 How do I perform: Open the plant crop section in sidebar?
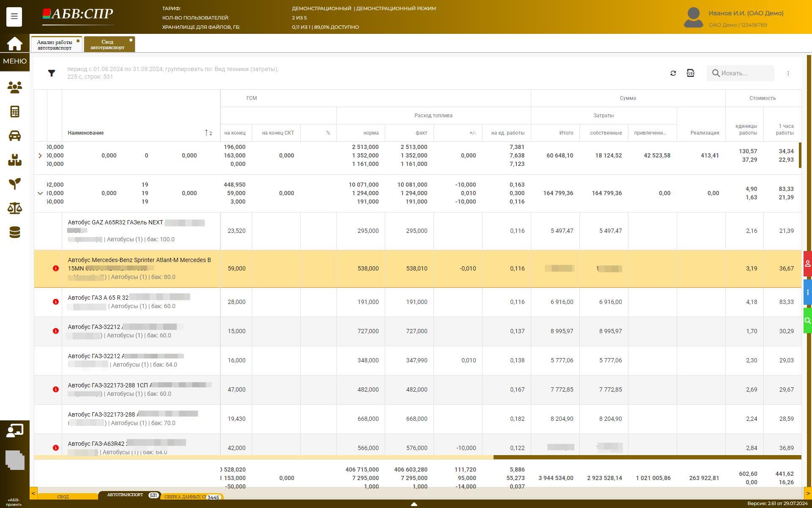[x=15, y=184]
